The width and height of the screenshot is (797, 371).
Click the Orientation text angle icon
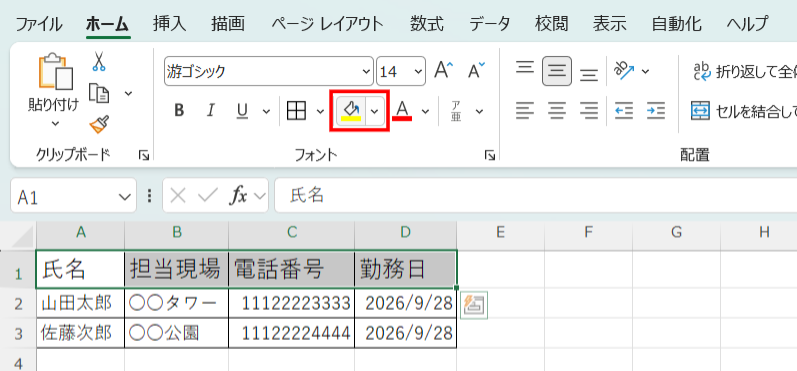(623, 71)
